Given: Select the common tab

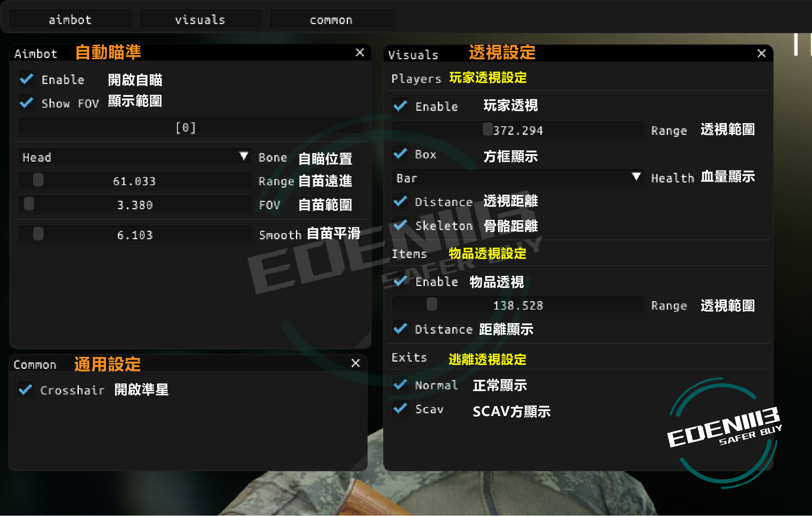Looking at the screenshot, I should pyautogui.click(x=331, y=20).
